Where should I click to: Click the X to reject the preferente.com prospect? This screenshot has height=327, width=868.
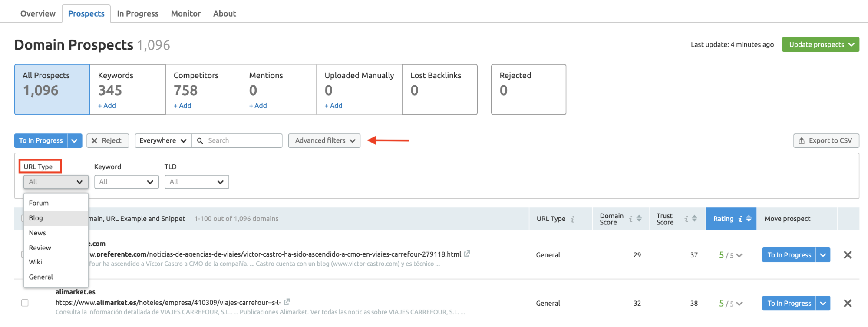(x=847, y=255)
